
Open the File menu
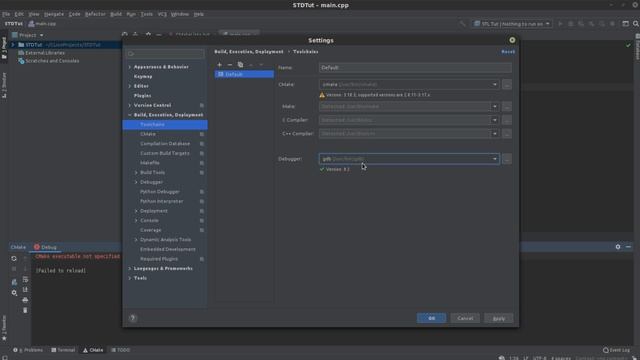pyautogui.click(x=6, y=14)
